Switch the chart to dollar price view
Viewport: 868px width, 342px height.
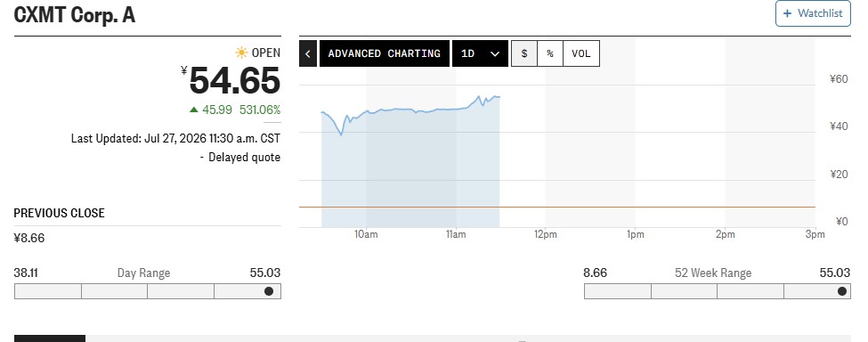point(524,53)
